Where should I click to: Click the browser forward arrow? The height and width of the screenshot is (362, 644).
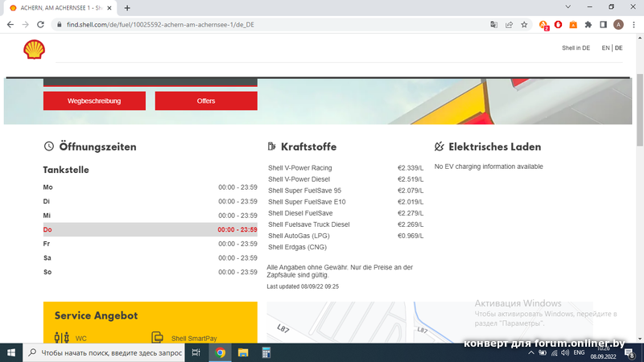26,25
